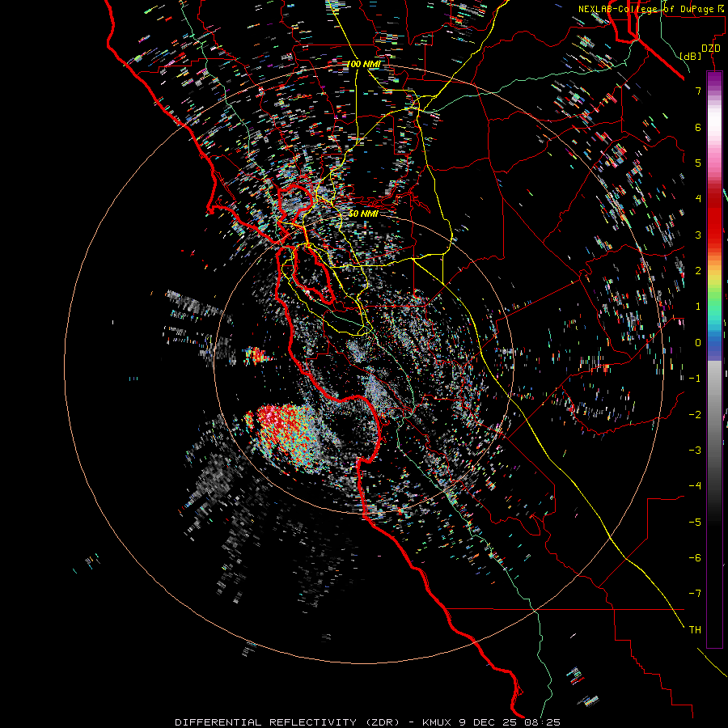Image resolution: width=728 pixels, height=728 pixels.
Task: Click the '9 DEC 25 08:25' timestamp
Action: (509, 722)
